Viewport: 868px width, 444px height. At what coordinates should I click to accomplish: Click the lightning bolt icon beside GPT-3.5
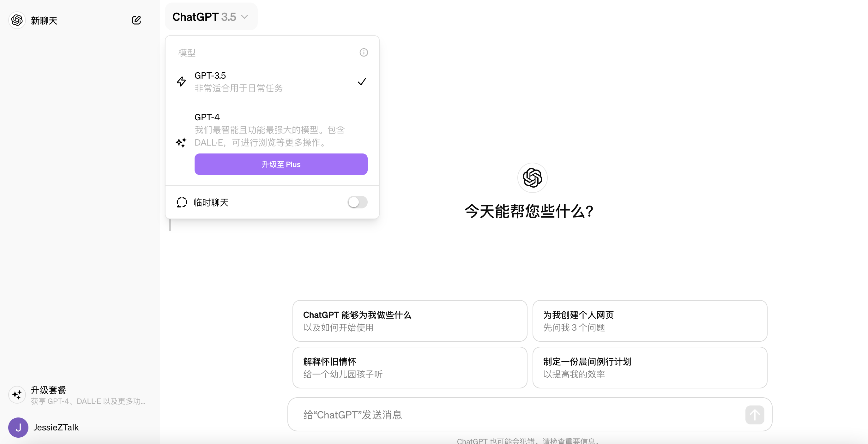click(181, 81)
